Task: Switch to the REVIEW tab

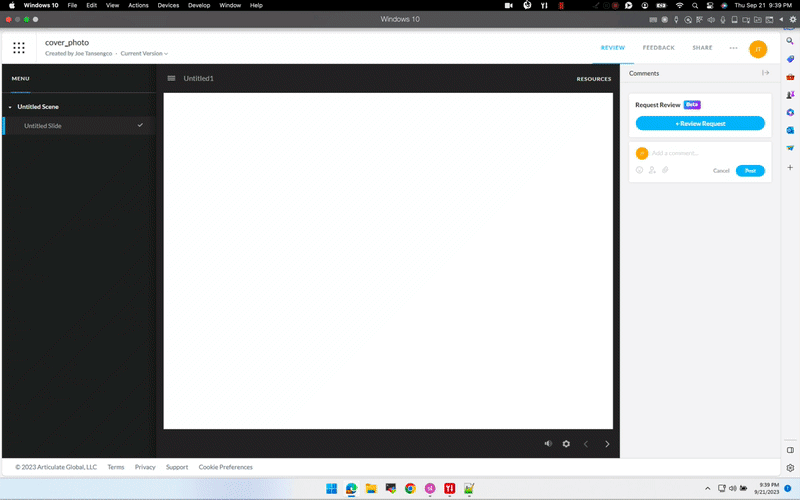Action: coord(613,47)
